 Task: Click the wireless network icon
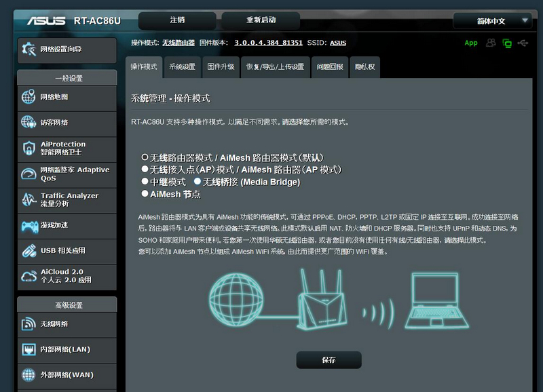[29, 324]
